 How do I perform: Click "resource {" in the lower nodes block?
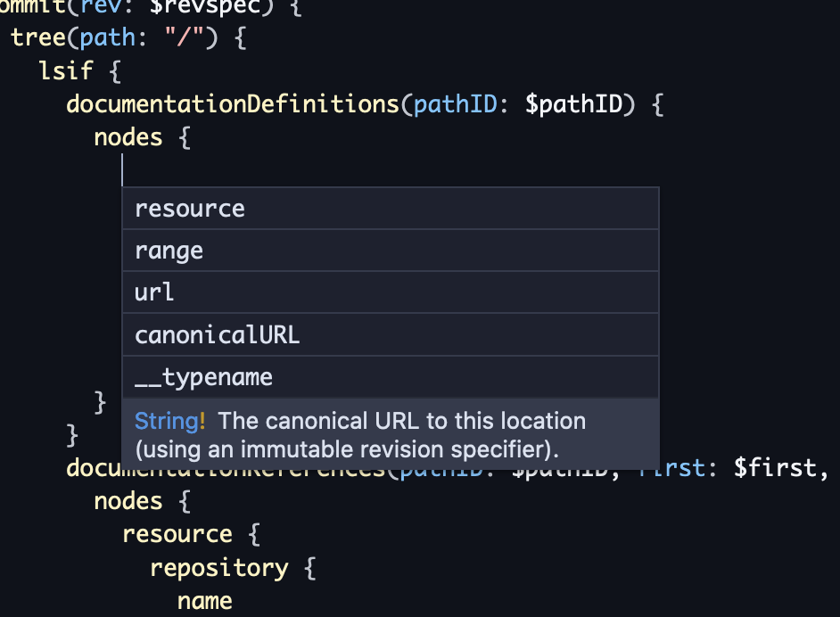pos(191,534)
